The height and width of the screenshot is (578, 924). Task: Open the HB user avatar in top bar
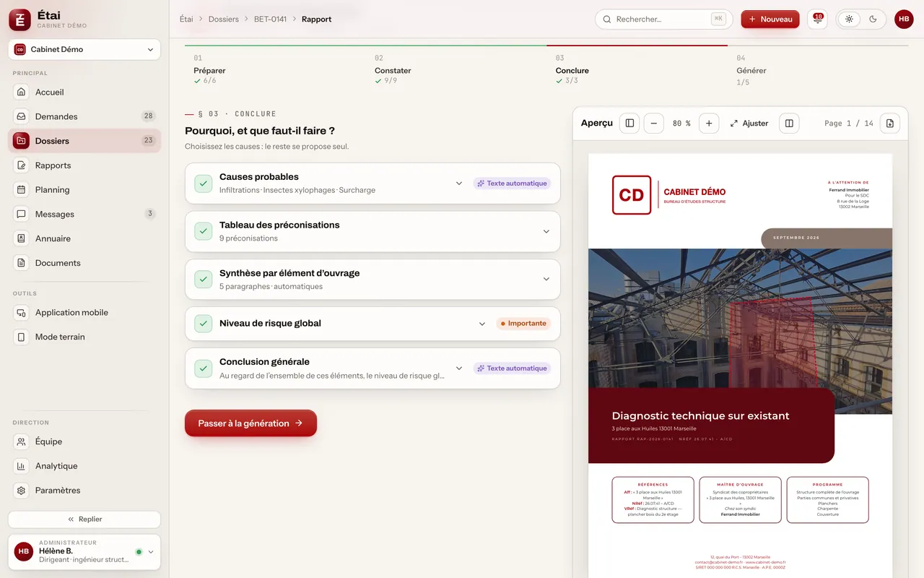coord(904,19)
